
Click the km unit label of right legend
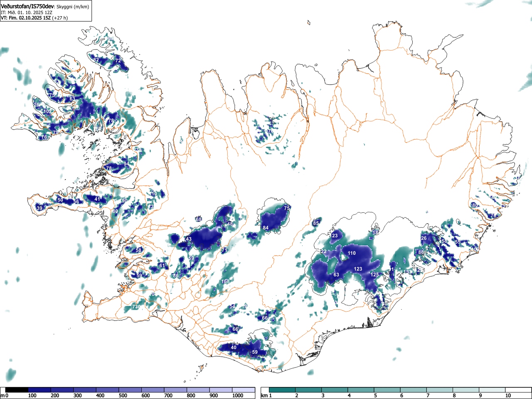click(264, 396)
